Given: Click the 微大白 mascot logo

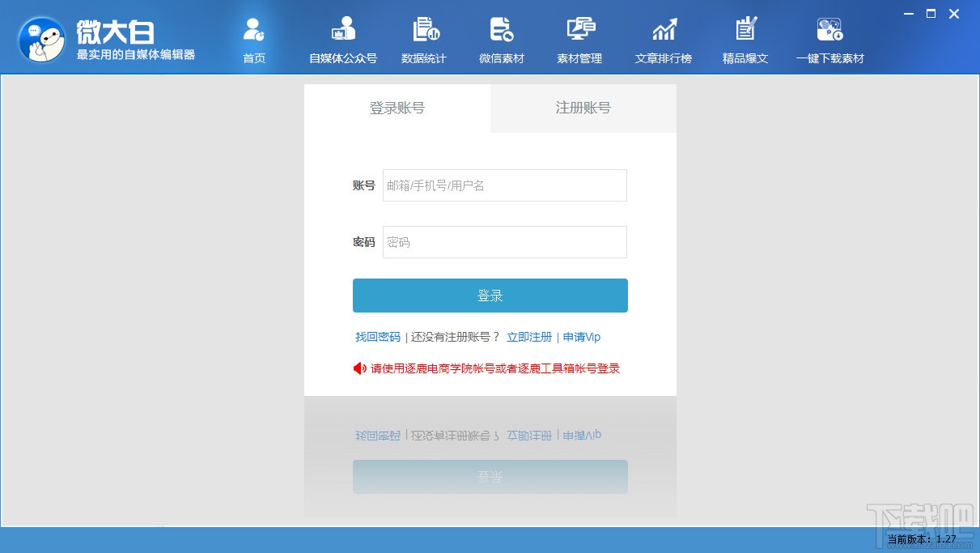Looking at the screenshot, I should (41, 40).
